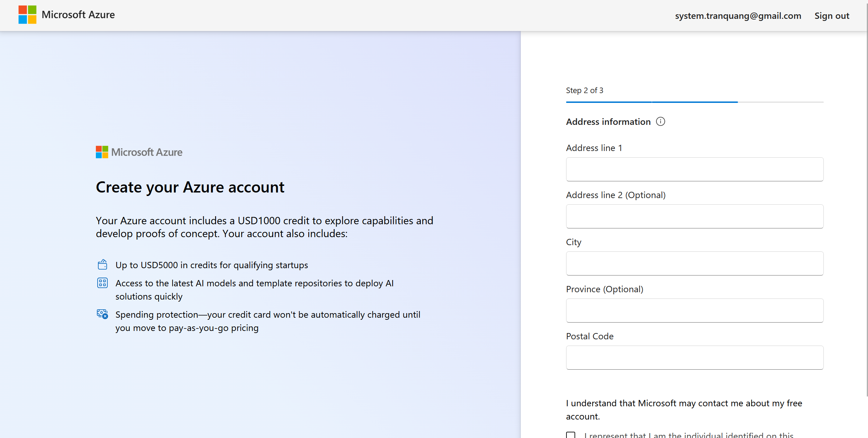The height and width of the screenshot is (438, 868).
Task: Click 'Your Azure account includes a USD1000' paragraph
Action: coord(265,227)
